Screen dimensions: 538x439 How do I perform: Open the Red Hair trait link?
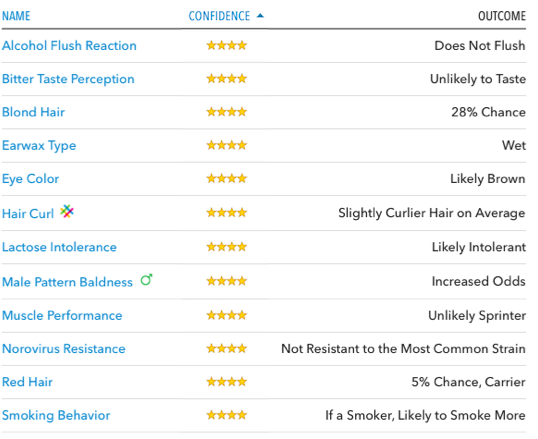(x=27, y=382)
